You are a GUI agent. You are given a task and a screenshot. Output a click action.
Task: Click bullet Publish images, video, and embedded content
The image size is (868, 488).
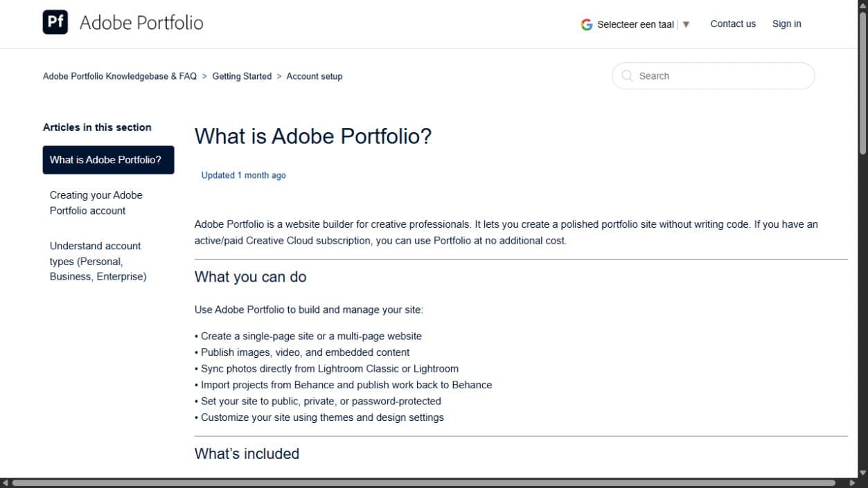(x=302, y=352)
